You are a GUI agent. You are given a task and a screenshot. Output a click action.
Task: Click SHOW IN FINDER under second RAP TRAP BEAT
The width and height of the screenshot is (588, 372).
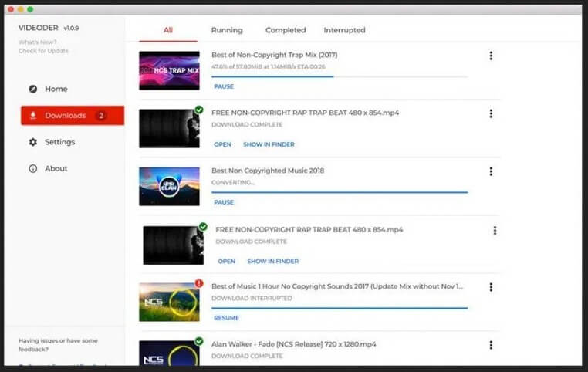click(x=273, y=262)
